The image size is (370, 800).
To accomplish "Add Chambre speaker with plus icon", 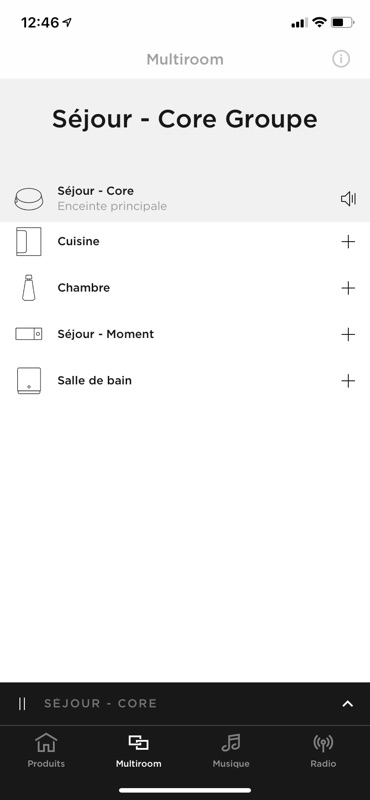I will 348,288.
